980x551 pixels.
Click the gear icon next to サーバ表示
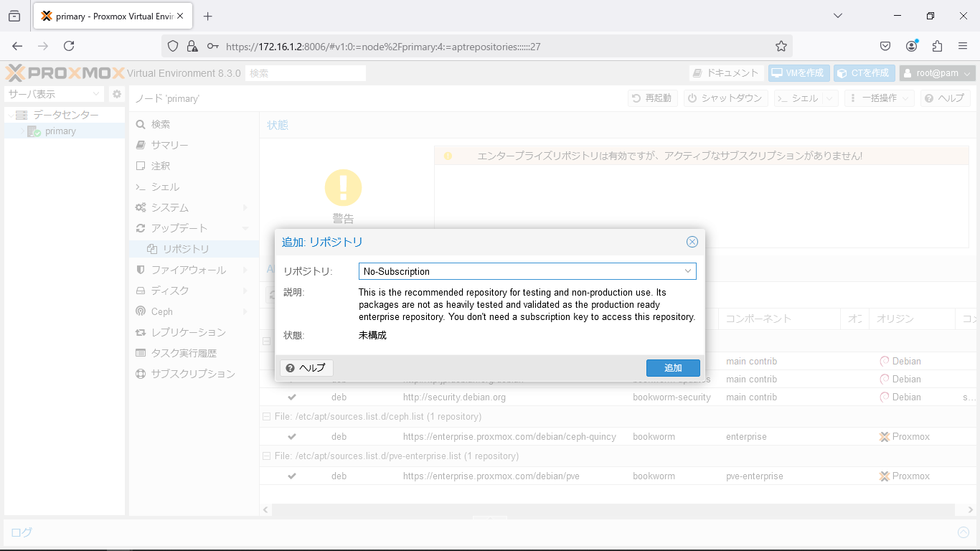(117, 94)
